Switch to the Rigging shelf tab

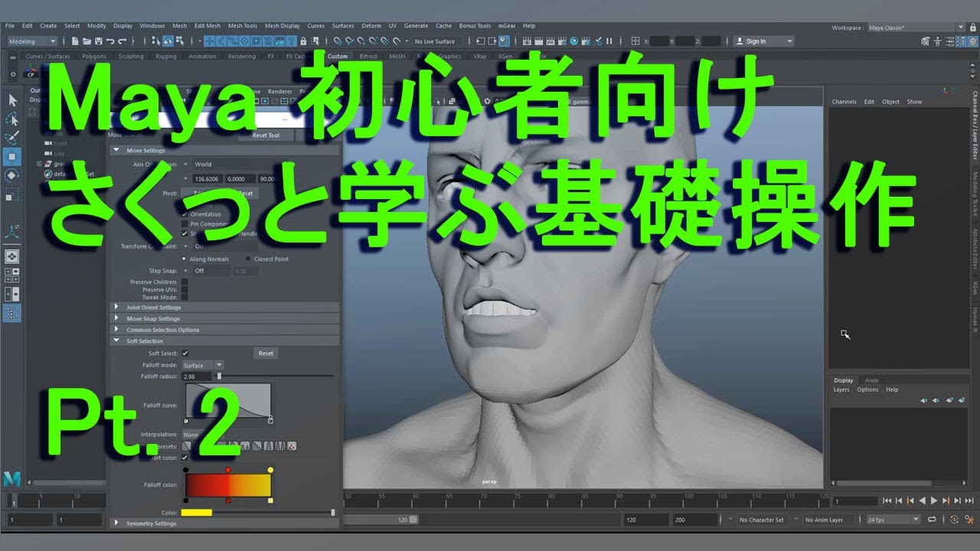(166, 56)
